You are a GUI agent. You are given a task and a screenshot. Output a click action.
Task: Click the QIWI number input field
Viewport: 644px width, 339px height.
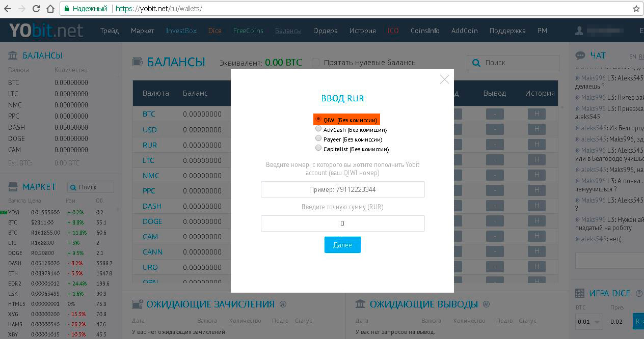click(342, 189)
